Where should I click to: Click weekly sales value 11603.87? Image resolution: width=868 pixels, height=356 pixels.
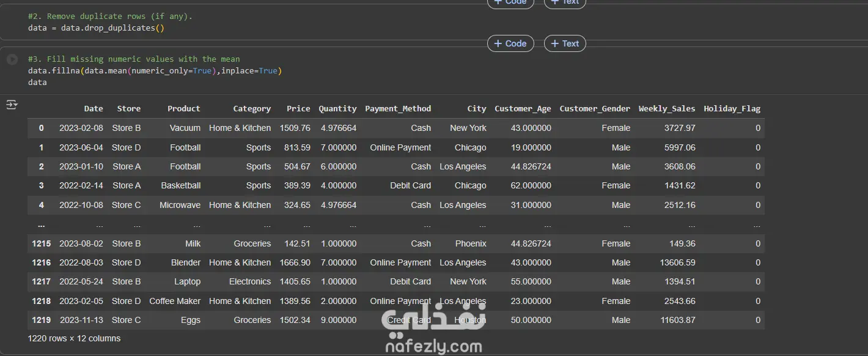pos(677,321)
